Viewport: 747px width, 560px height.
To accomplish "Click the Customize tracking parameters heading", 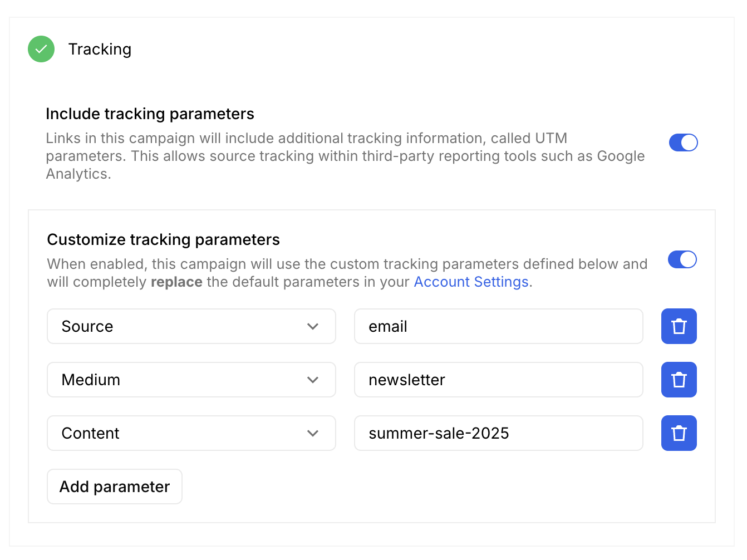I will coord(163,239).
